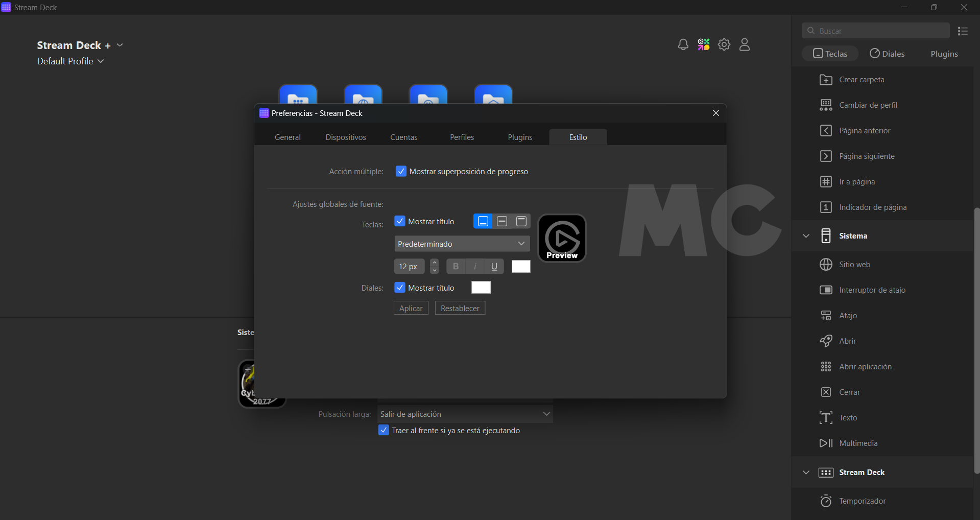The height and width of the screenshot is (520, 980).
Task: Open settings gear icon in header
Action: coord(724,45)
